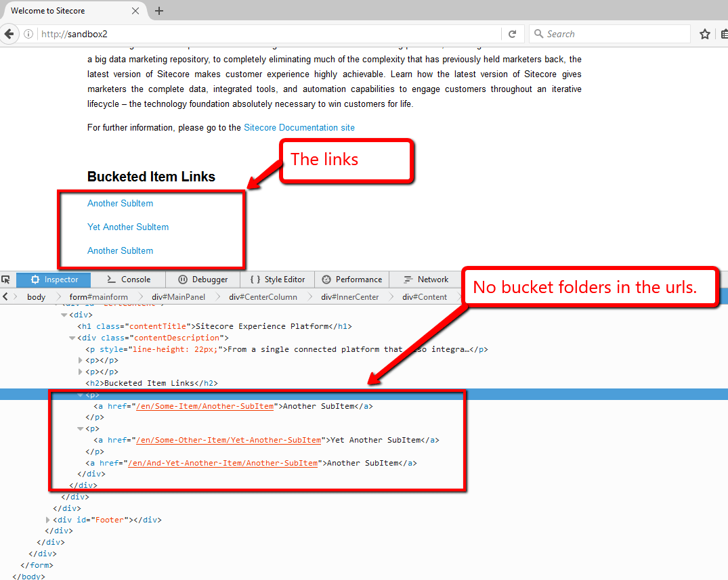Open a new tab with the plus button
The width and height of the screenshot is (728, 580).
(x=159, y=11)
